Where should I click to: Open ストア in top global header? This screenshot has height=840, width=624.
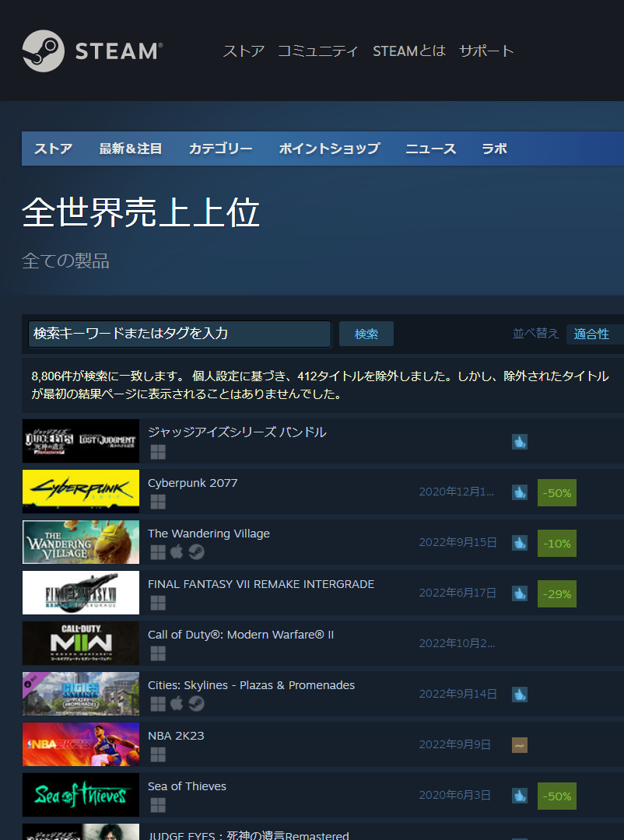(244, 51)
